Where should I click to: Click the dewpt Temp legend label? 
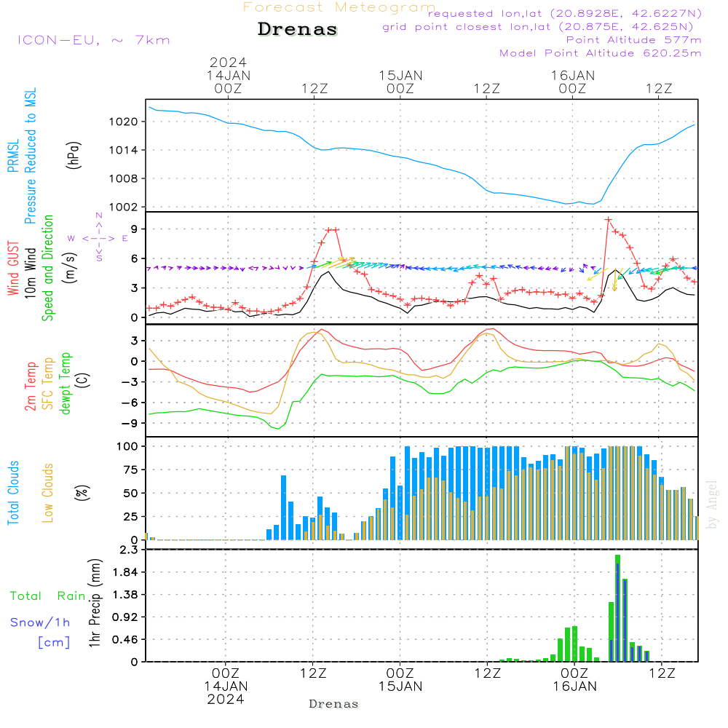point(65,383)
